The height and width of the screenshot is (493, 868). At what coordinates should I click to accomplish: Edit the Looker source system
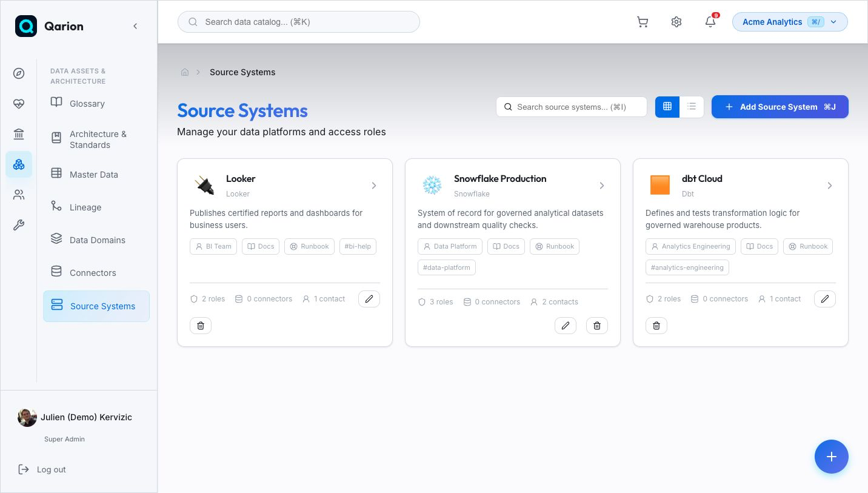click(369, 299)
